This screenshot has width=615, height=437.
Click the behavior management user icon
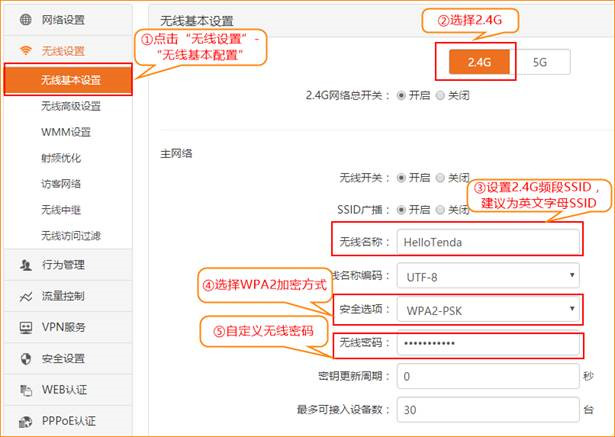pyautogui.click(x=25, y=265)
